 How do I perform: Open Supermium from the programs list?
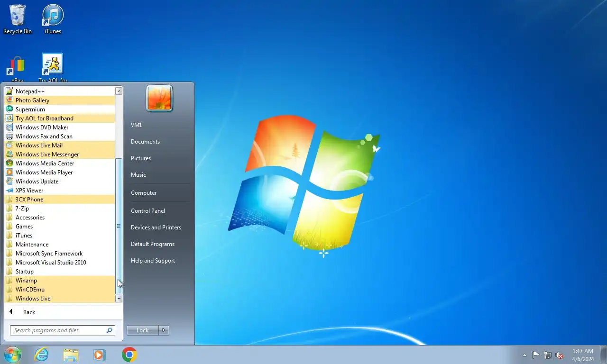coord(60,109)
